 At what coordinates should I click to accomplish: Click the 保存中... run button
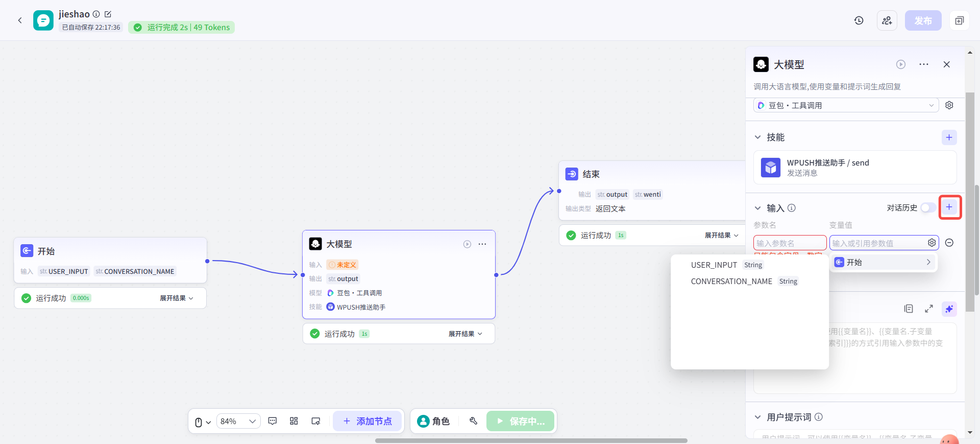pyautogui.click(x=520, y=421)
